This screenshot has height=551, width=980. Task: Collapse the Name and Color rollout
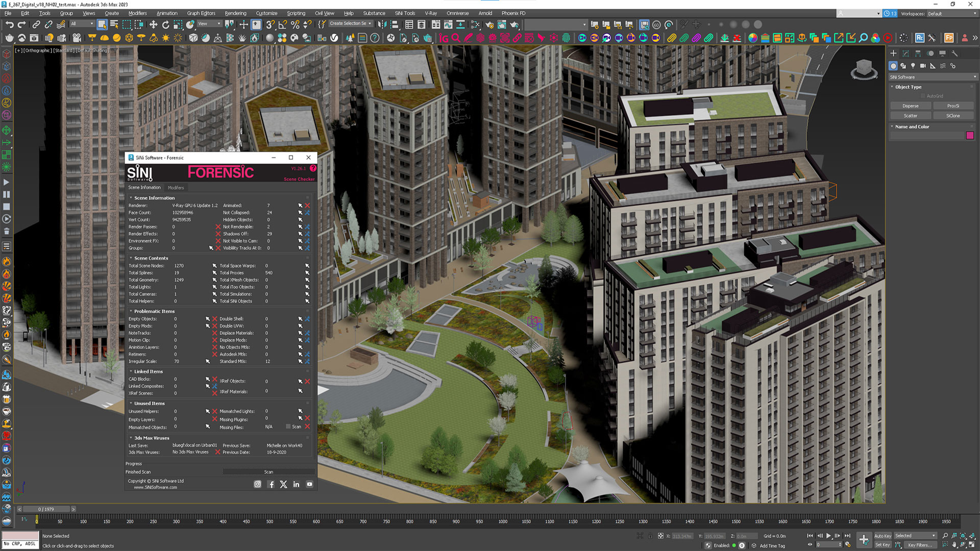click(x=892, y=127)
